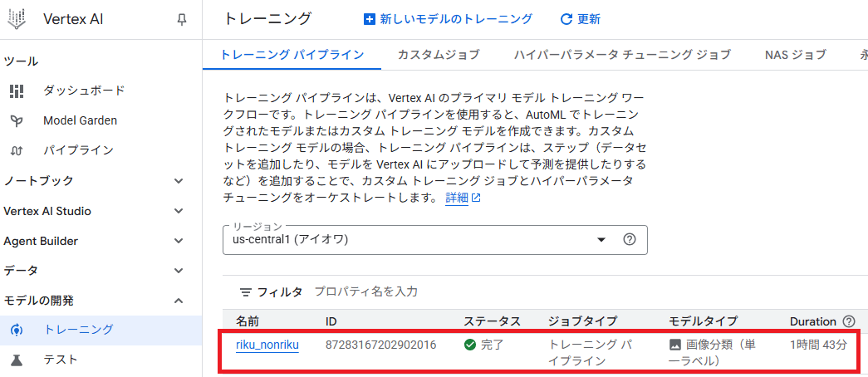Click the external link icon after 詳細
868x377 pixels.
(475, 198)
